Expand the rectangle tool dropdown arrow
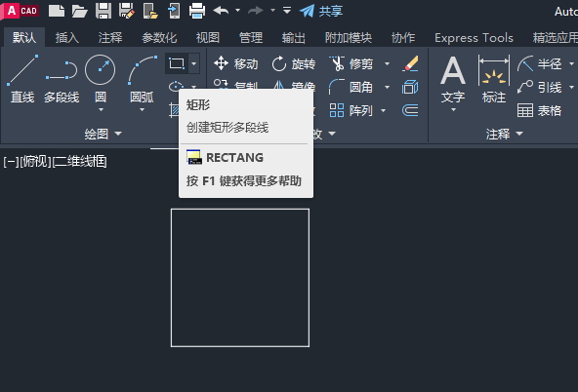The image size is (578, 392). click(194, 63)
